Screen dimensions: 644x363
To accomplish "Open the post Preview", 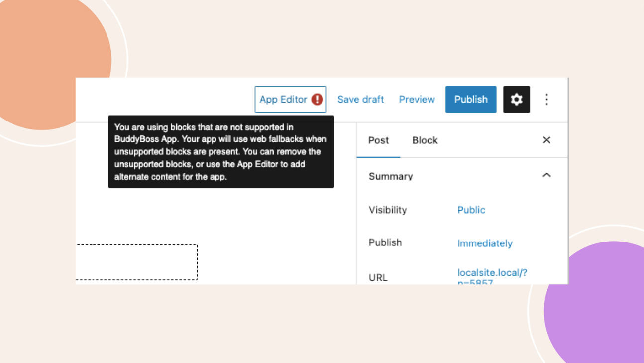I will coord(417,99).
